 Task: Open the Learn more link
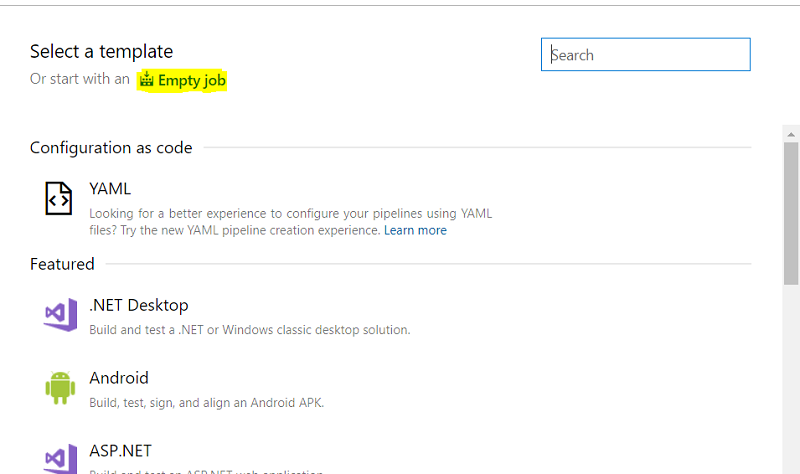click(x=415, y=230)
